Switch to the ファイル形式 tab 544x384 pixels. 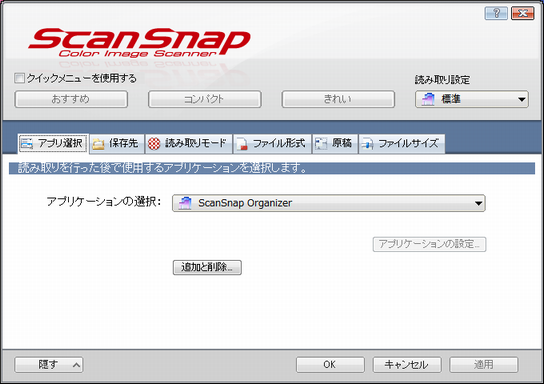pyautogui.click(x=272, y=144)
